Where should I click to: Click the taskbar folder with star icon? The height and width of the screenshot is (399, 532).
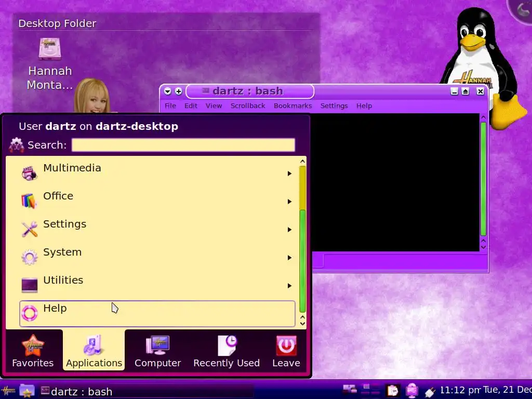pyautogui.click(x=27, y=391)
